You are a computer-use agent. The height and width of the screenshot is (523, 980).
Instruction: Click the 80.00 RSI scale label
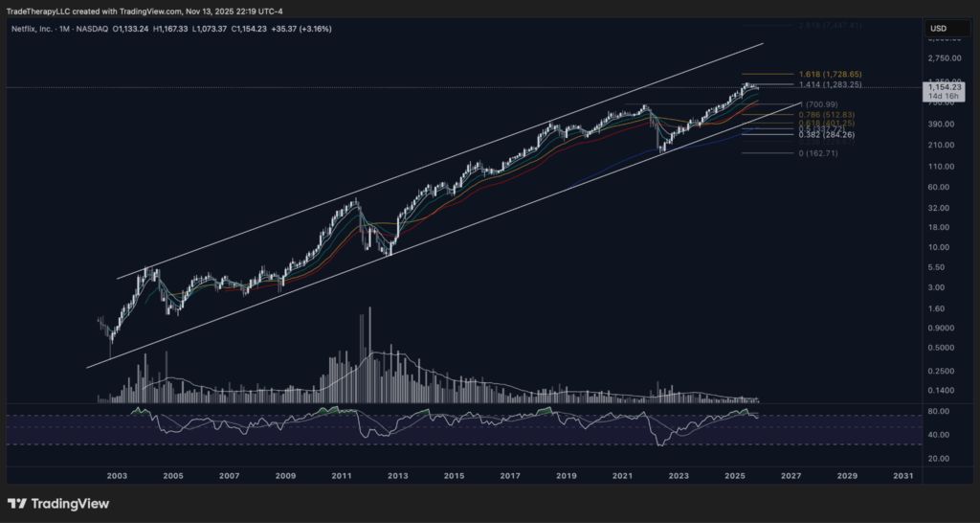pos(939,412)
